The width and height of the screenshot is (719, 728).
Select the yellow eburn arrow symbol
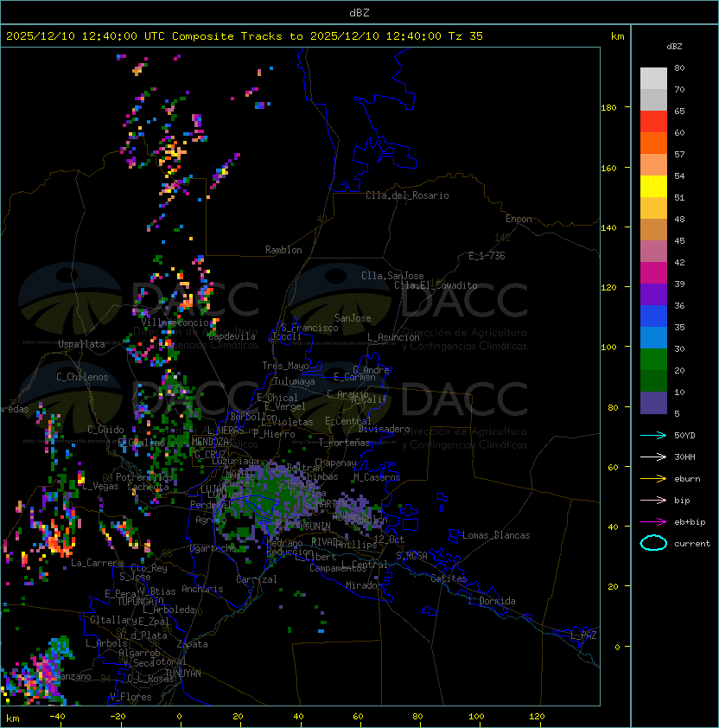653,479
